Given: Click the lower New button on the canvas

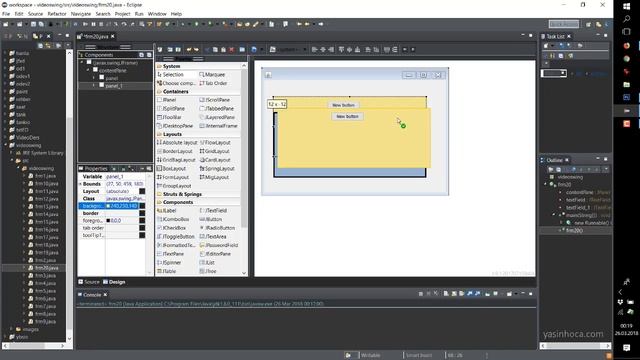Looking at the screenshot, I should (347, 116).
